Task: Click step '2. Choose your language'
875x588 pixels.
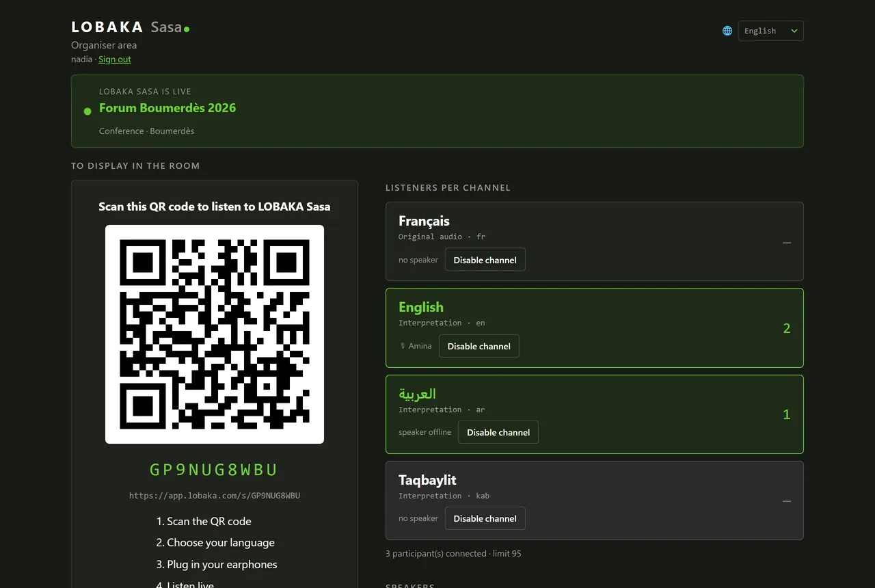Action: (x=215, y=543)
